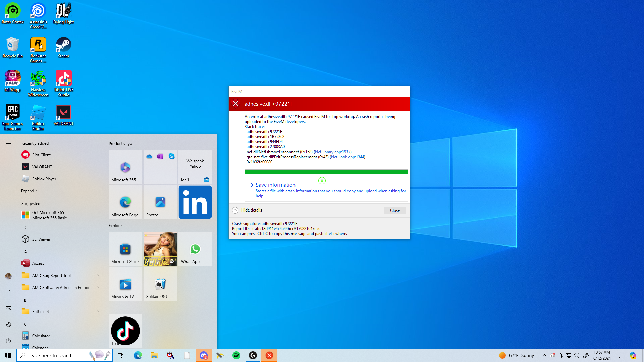Viewport: 644px width, 362px height.
Task: Click the NetLibrary.cpp:1937 link
Action: tap(332, 152)
